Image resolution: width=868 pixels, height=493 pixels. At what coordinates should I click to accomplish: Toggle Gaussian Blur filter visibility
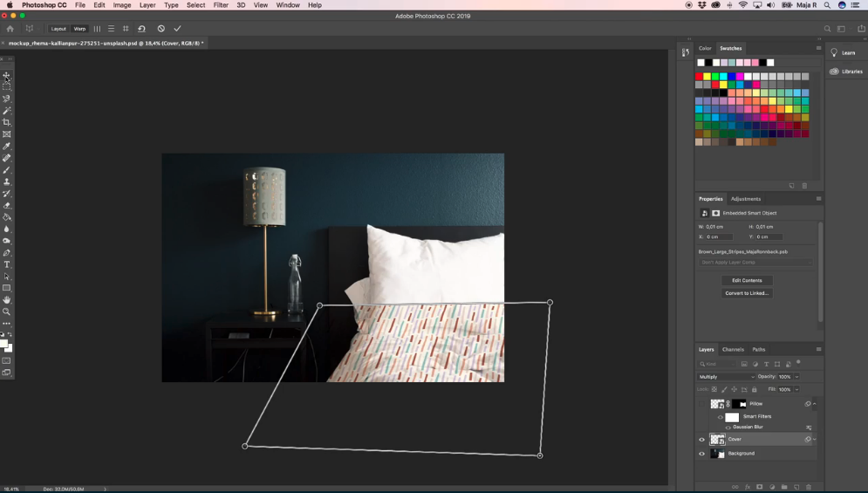(728, 428)
